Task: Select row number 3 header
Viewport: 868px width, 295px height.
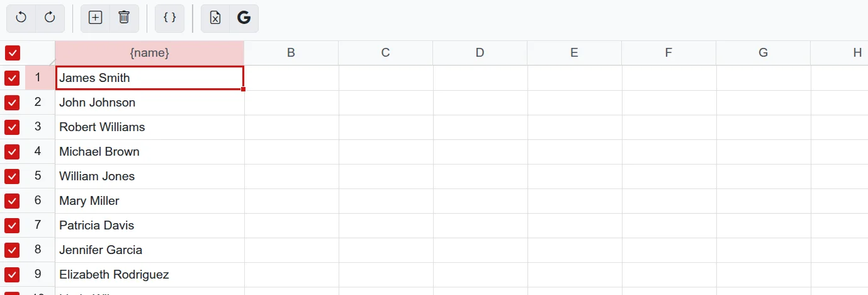Action: coord(38,127)
